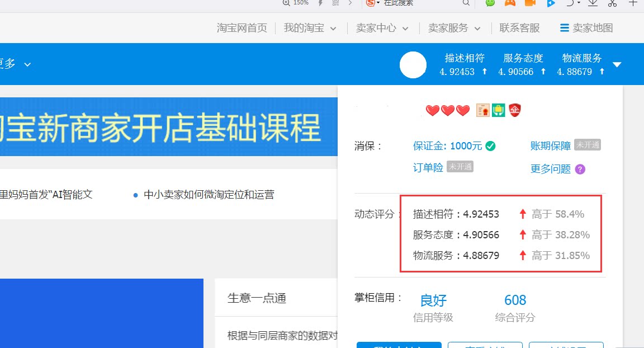Open the 里妈妈首发"AI智能文 article link
Screen dimensions: 644x348
click(x=46, y=195)
